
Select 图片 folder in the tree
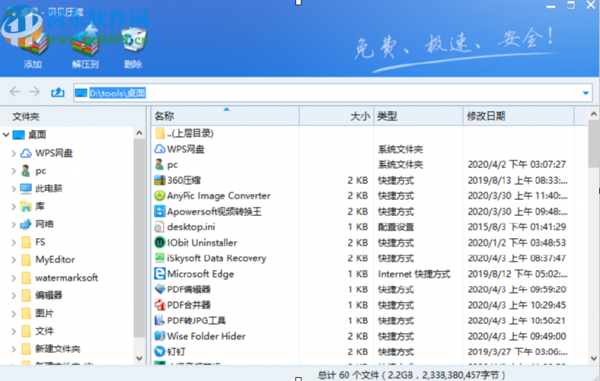click(44, 313)
